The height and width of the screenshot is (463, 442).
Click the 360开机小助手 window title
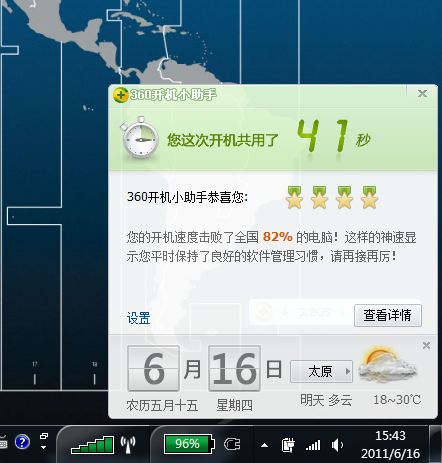click(x=173, y=95)
